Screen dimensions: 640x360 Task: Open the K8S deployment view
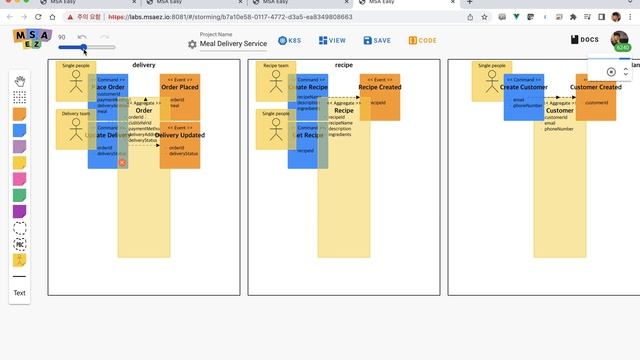(290, 40)
